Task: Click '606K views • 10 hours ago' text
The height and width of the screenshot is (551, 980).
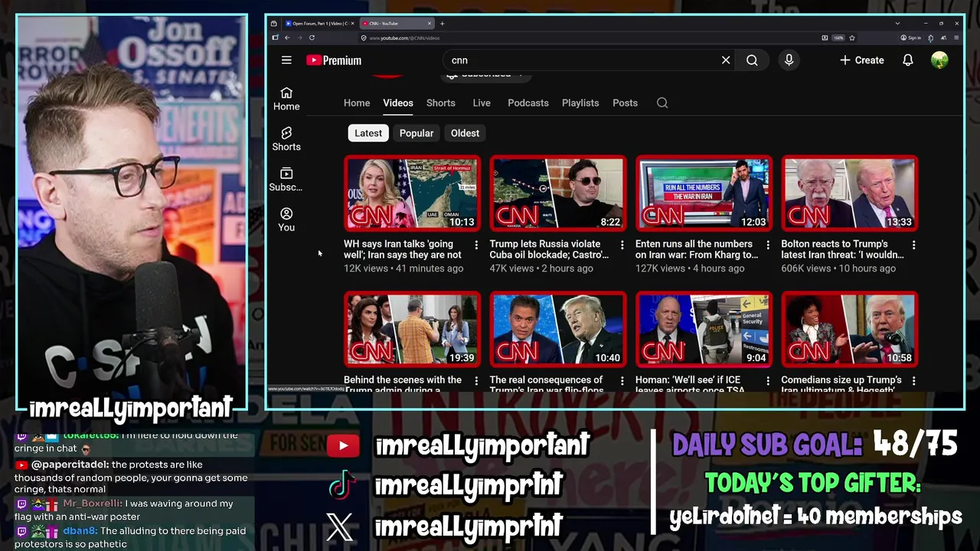Action: [x=838, y=269]
